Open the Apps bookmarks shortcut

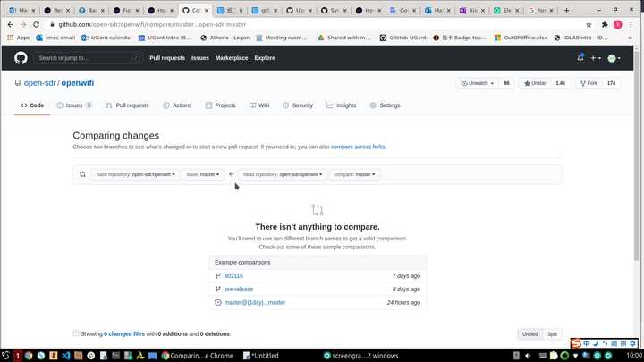tap(19, 38)
